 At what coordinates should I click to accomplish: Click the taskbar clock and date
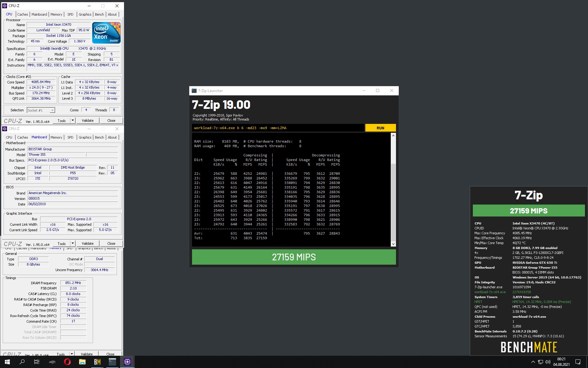coord(561,362)
